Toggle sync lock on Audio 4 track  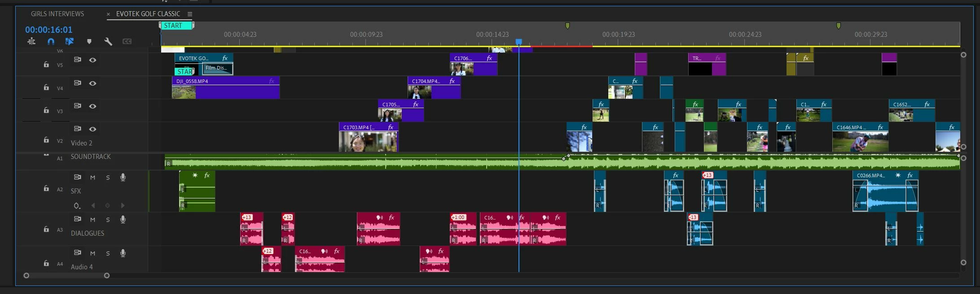click(x=78, y=253)
